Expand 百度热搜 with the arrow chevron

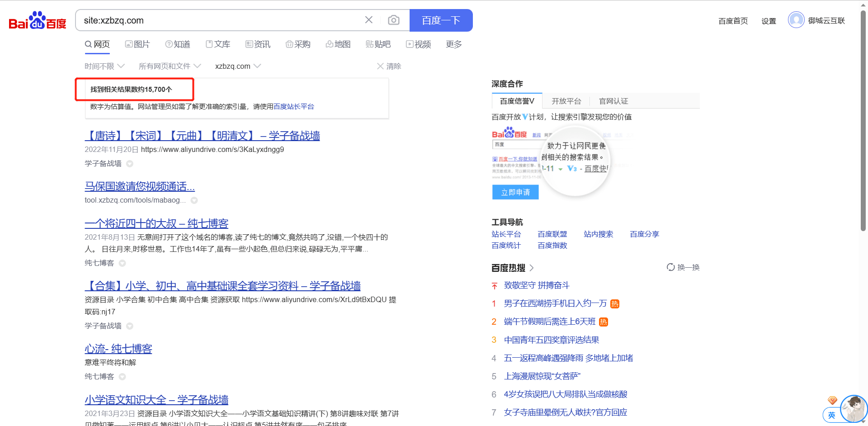coord(532,268)
